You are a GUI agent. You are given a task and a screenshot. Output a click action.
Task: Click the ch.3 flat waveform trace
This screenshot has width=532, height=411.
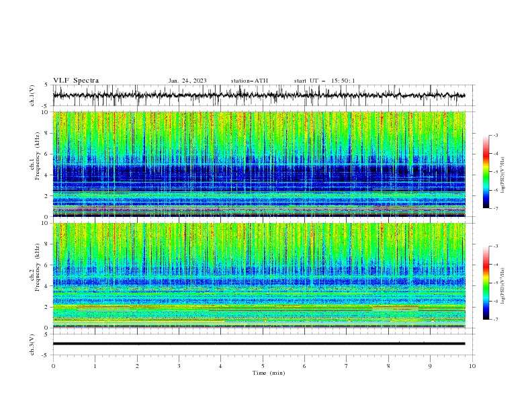tap(259, 344)
